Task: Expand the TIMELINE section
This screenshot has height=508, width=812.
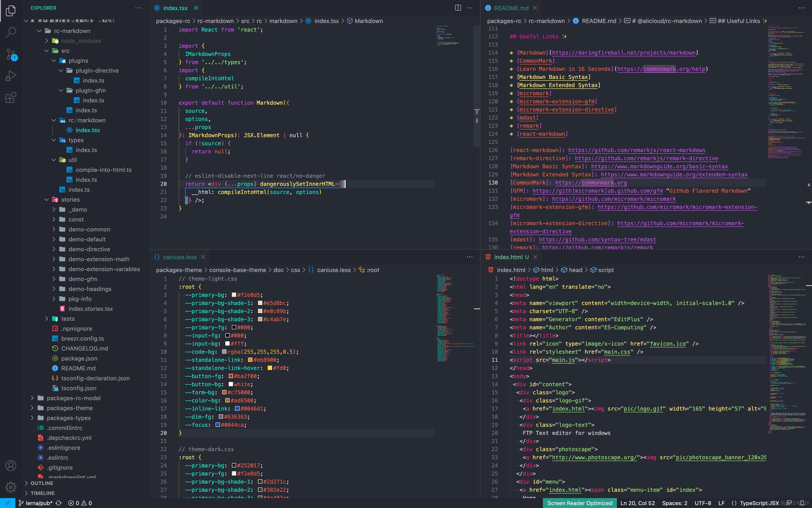Action: (x=42, y=493)
